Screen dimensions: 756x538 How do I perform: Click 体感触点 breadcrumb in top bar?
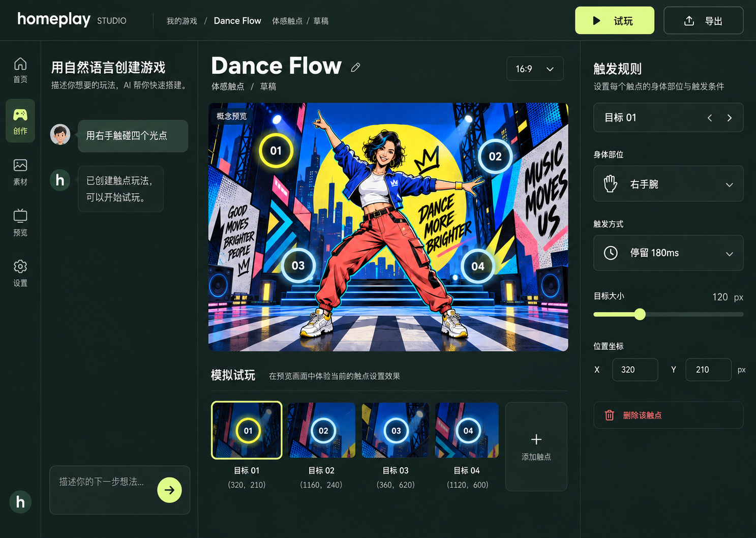287,21
